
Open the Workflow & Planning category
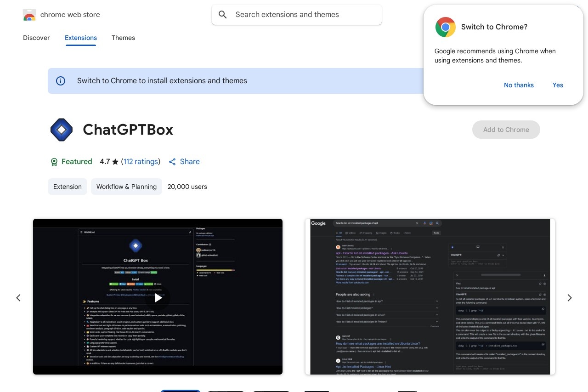(126, 187)
